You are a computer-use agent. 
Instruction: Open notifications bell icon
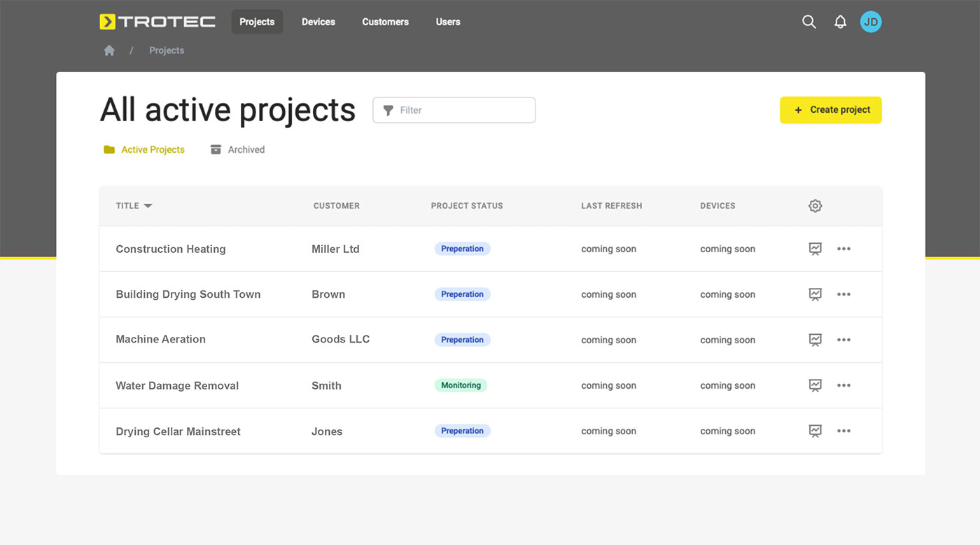pyautogui.click(x=841, y=22)
